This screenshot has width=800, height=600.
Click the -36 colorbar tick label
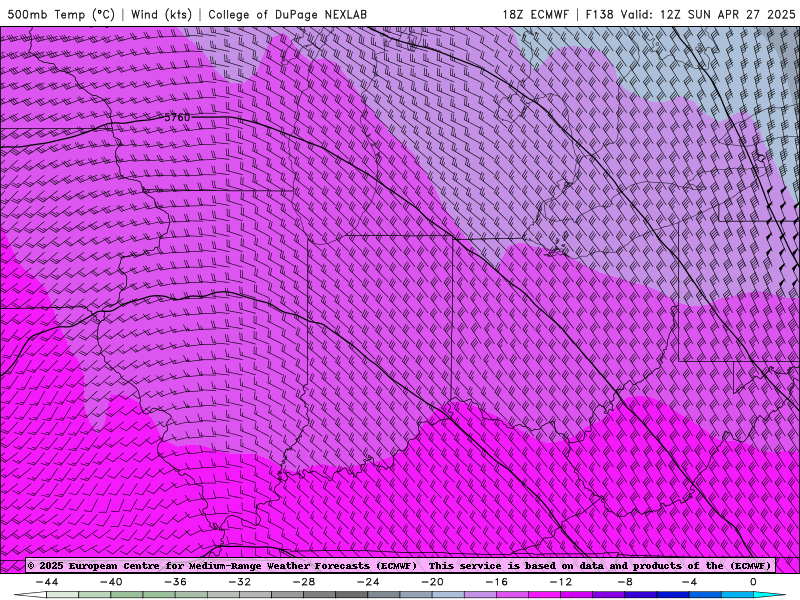pyautogui.click(x=175, y=582)
